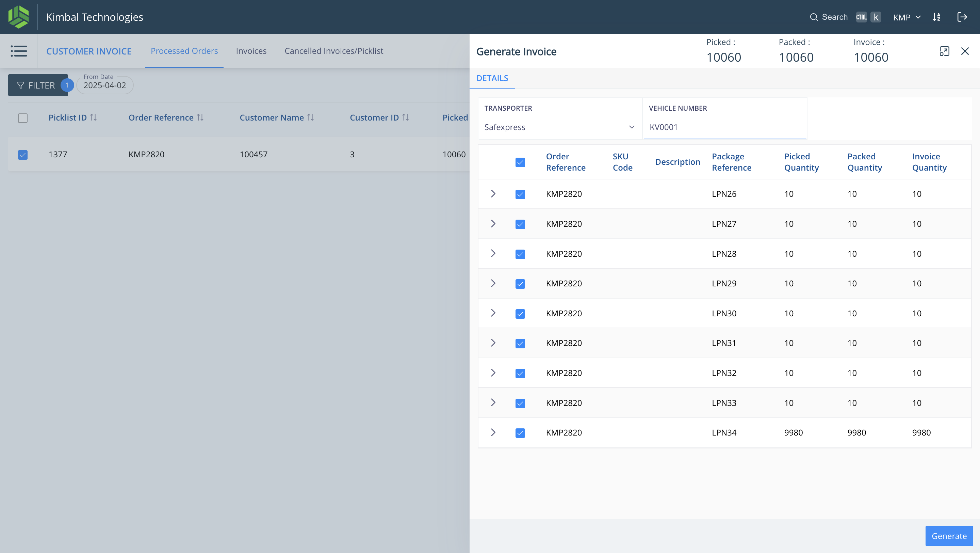Expand Generate Invoice panel to full screen
Screen dimensions: 980x553
tap(944, 51)
